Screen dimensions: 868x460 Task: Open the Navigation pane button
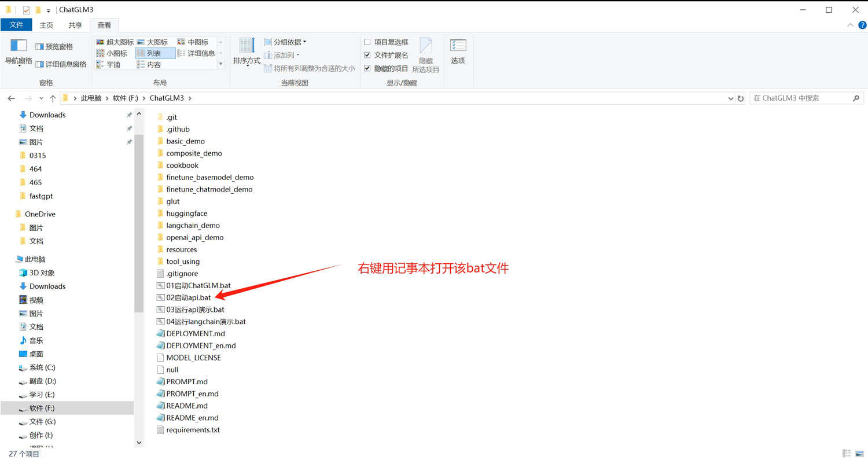[x=19, y=52]
